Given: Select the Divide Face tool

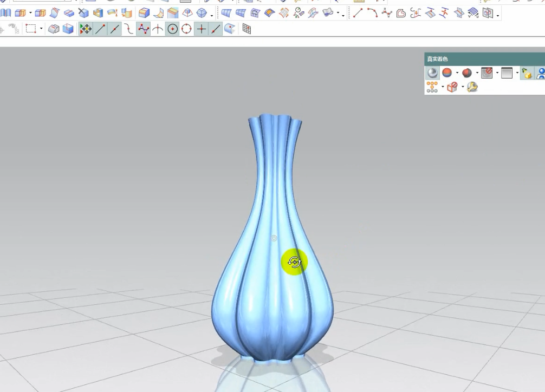Looking at the screenshot, I should [69, 13].
